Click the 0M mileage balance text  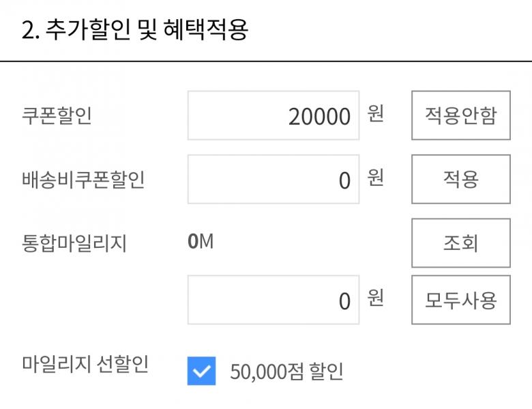[x=201, y=241]
